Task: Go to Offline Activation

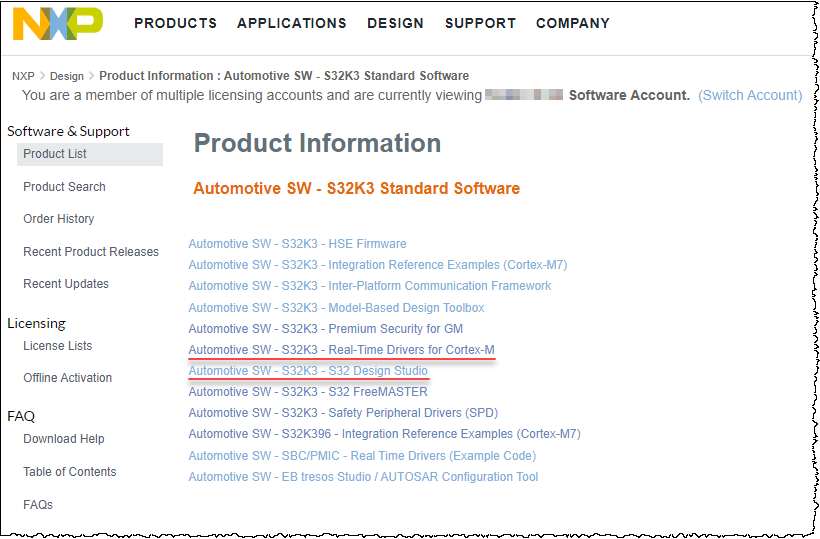Action: pos(68,378)
